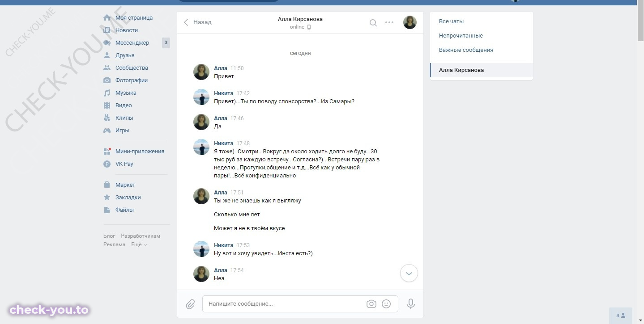The image size is (644, 324).
Task: Click the mobile device icon next to online
Action: pyautogui.click(x=309, y=27)
